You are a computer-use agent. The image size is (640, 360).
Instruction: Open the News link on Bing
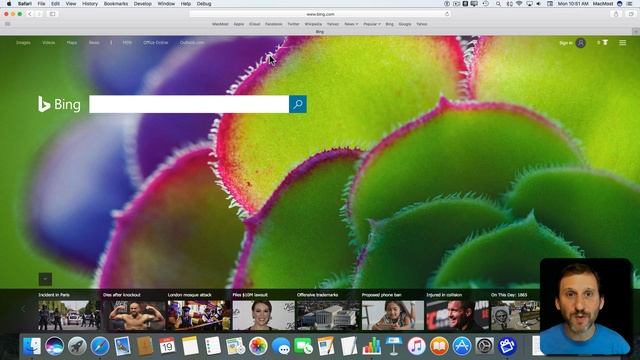[x=94, y=42]
